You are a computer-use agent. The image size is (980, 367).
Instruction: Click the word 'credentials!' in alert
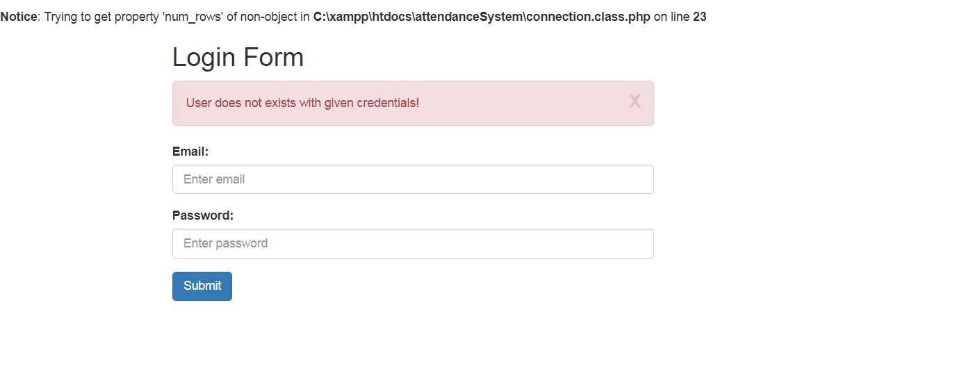click(388, 103)
